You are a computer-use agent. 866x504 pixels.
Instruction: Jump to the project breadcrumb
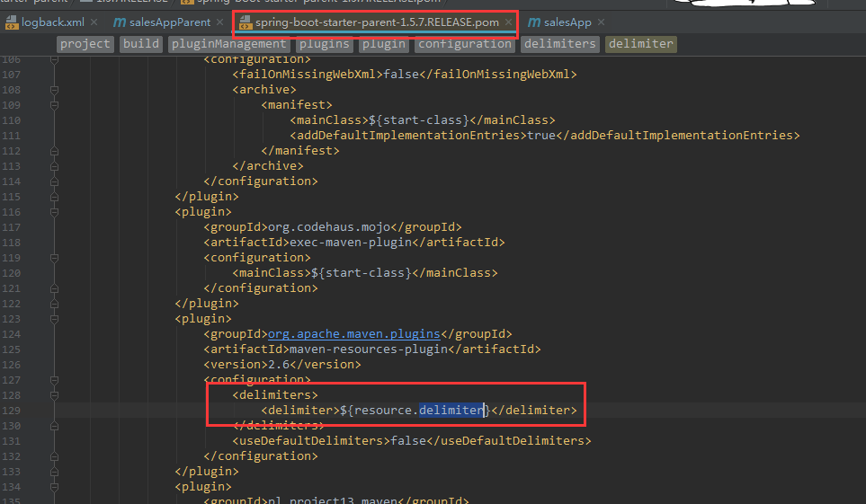click(x=85, y=44)
